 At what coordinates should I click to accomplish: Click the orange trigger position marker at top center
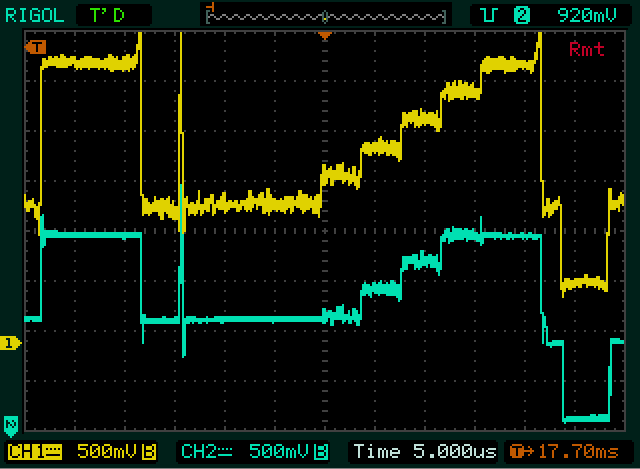(324, 36)
